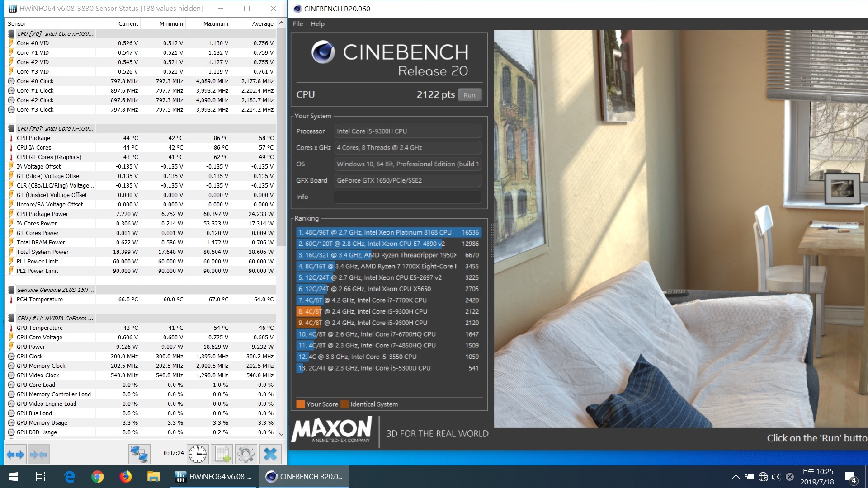This screenshot has width=868, height=488.
Task: Select the Core #0 Clock row
Action: [141, 81]
